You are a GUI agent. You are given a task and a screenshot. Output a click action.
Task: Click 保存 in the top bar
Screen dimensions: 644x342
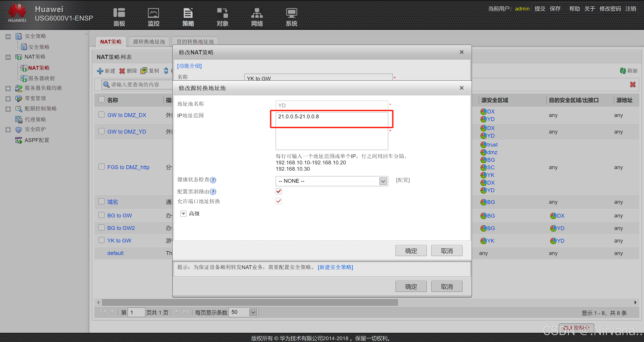click(555, 9)
